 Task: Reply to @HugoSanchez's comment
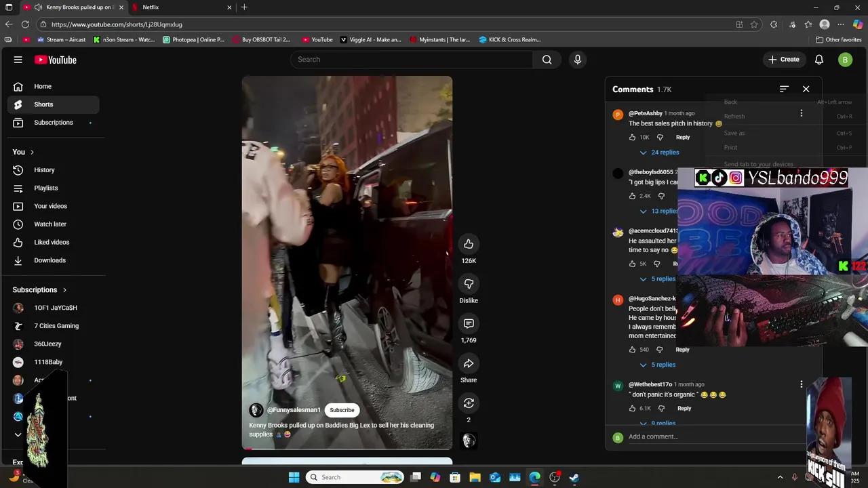pos(682,350)
